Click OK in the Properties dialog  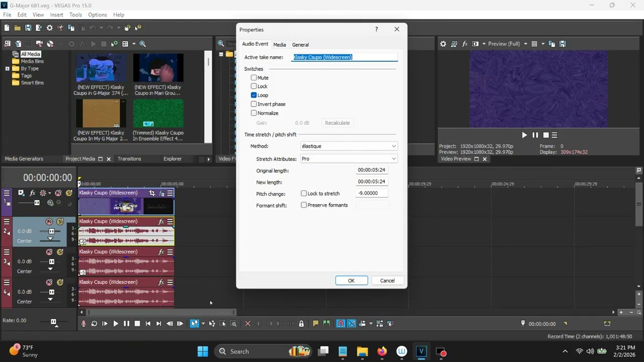click(351, 281)
